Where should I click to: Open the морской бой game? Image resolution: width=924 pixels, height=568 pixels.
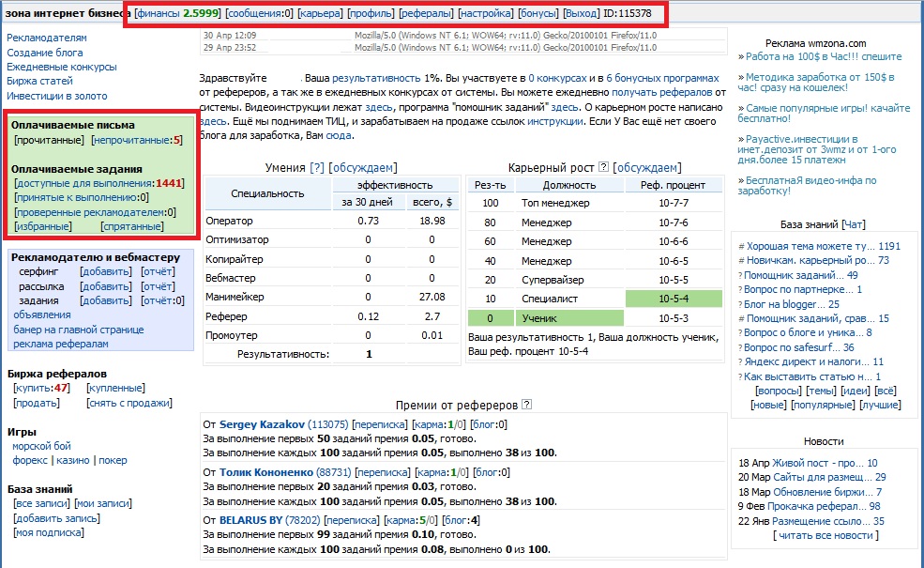point(41,446)
